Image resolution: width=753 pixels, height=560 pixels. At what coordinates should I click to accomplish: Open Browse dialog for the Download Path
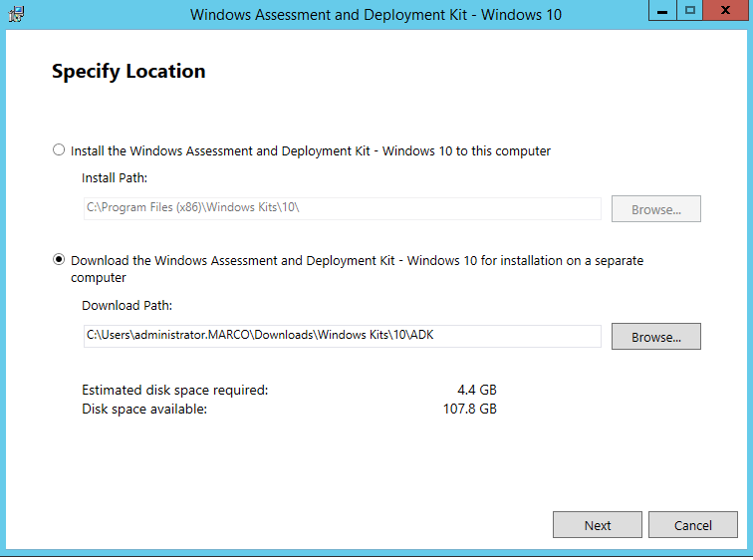656,337
